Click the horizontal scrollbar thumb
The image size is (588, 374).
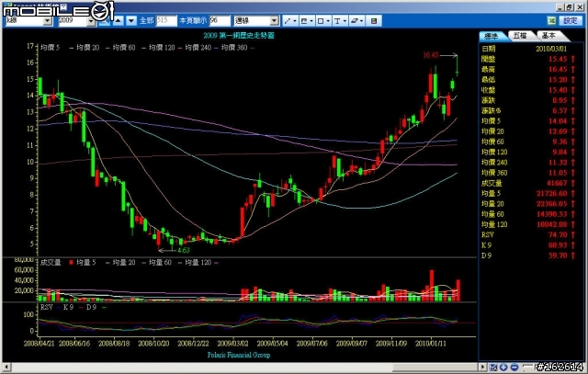tap(435, 367)
